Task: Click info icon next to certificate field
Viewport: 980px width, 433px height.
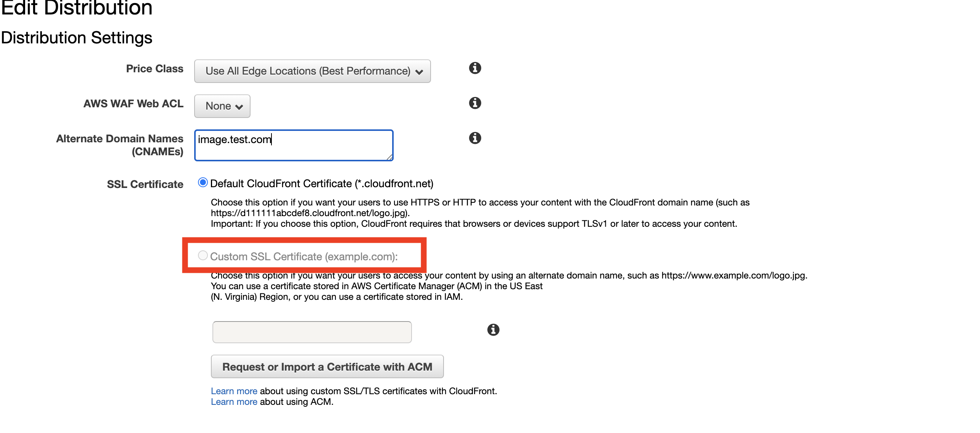Action: [493, 330]
